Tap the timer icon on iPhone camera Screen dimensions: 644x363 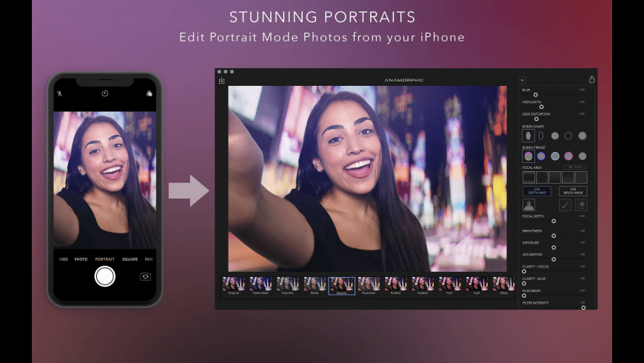(x=105, y=94)
